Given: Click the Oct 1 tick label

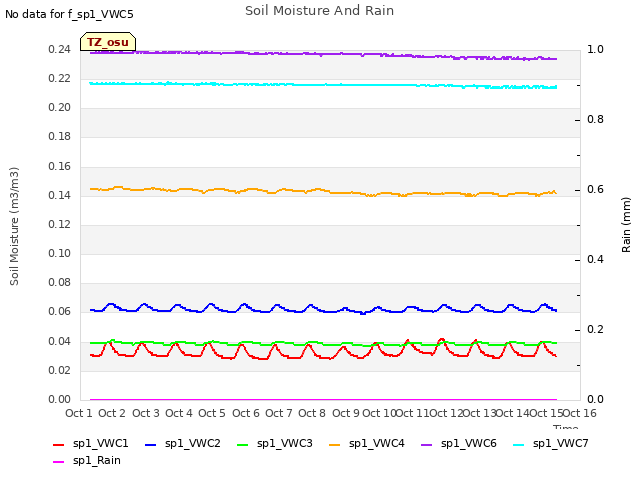Looking at the screenshot, I should (x=79, y=413).
